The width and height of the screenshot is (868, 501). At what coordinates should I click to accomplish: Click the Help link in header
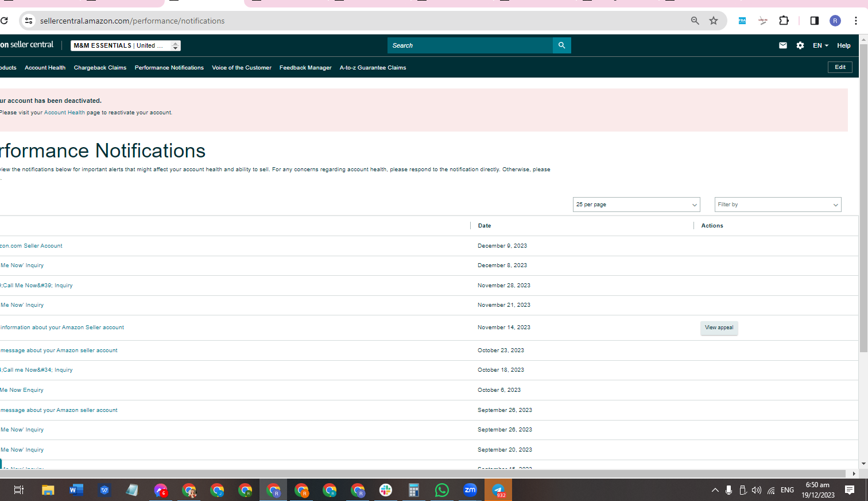pos(843,45)
